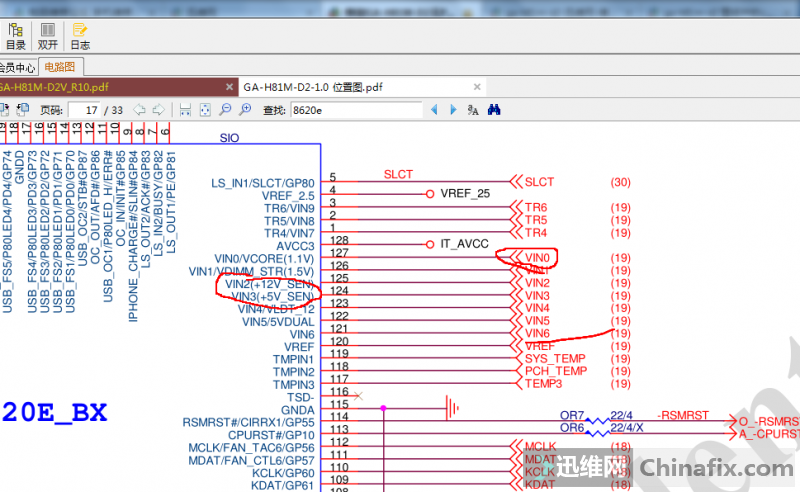Click the SLCT off-page connector label
The width and height of the screenshot is (800, 492).
[x=539, y=182]
